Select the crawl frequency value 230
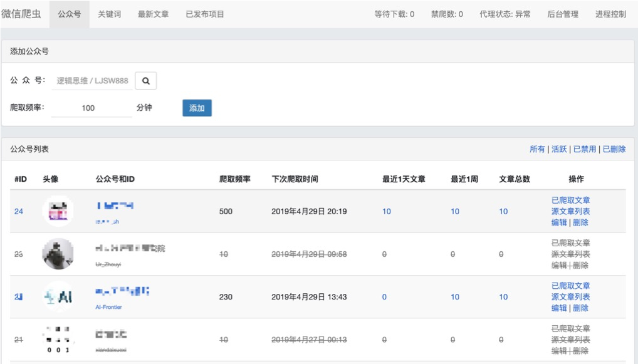Screen dimensions: 638x364 (226, 297)
